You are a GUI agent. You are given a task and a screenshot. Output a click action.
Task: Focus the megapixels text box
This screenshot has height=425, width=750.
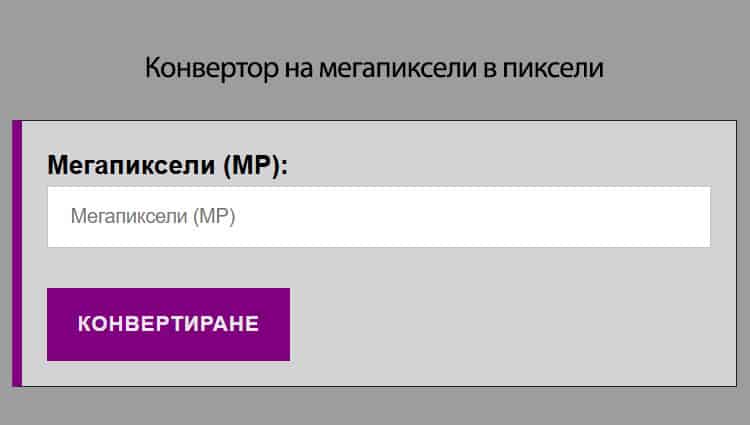tap(378, 217)
